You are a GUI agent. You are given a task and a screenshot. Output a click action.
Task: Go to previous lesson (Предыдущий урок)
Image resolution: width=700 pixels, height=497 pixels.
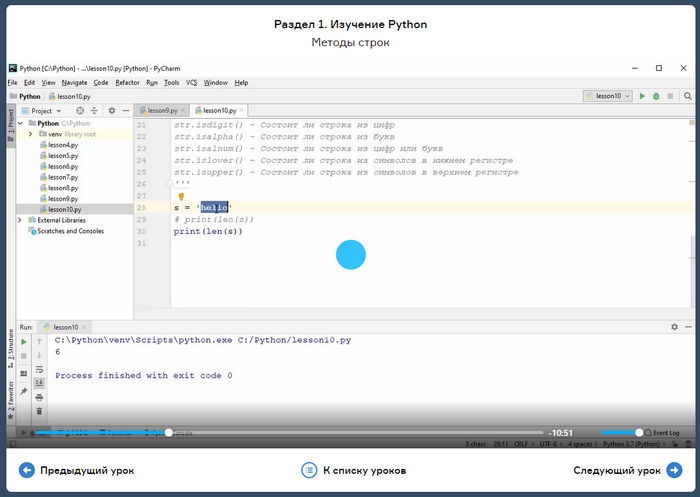point(77,470)
